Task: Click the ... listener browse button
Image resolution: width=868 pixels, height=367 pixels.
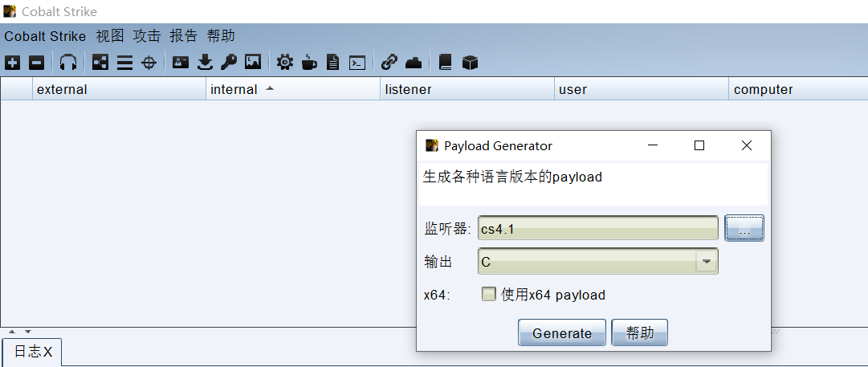Action: pyautogui.click(x=744, y=228)
